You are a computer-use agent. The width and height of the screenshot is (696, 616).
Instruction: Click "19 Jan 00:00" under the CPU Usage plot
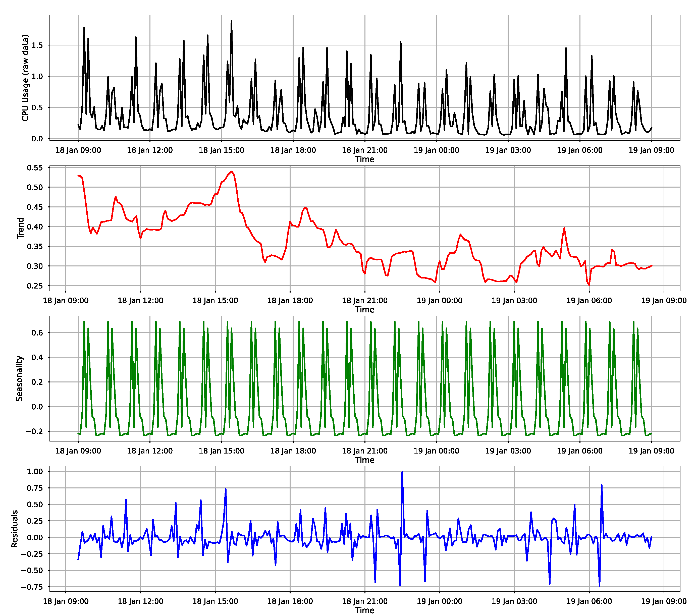coord(436,150)
